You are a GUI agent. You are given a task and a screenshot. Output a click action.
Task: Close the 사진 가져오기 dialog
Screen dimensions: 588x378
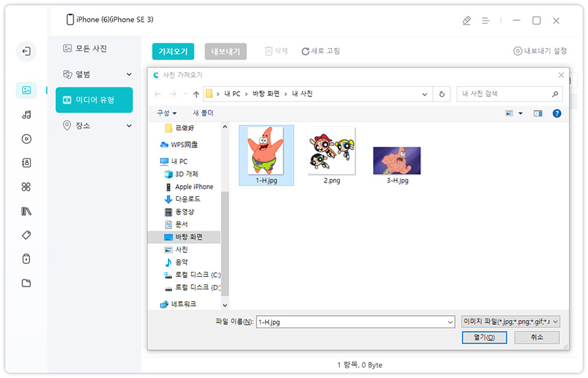tap(561, 75)
